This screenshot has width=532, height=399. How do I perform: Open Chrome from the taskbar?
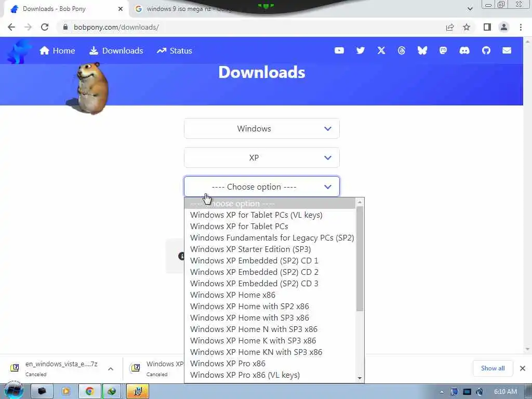(x=89, y=391)
